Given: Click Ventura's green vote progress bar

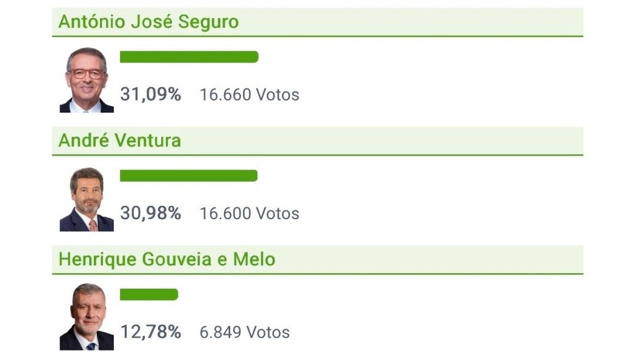Looking at the screenshot, I should 188,176.
